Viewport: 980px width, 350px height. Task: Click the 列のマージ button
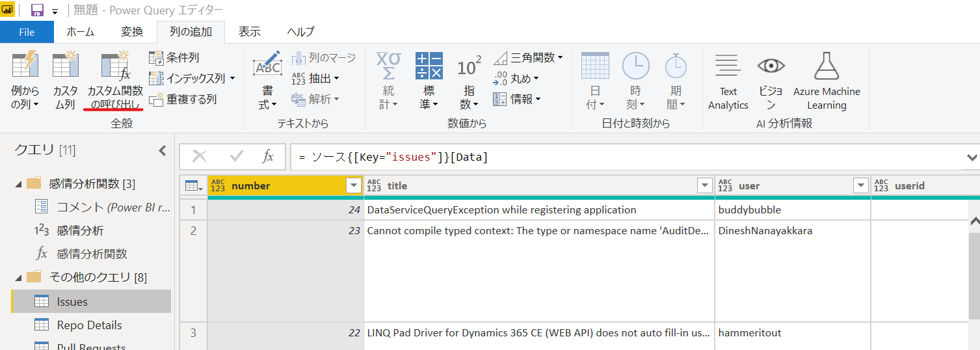(324, 58)
